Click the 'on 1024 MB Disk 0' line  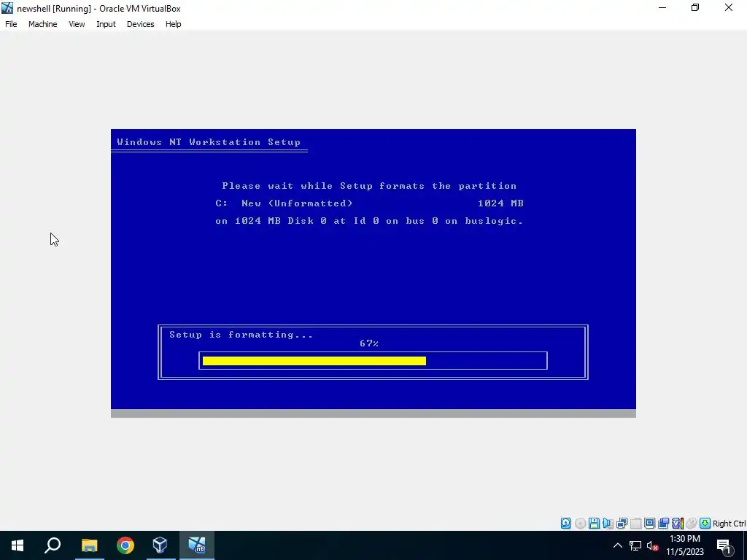(x=369, y=221)
